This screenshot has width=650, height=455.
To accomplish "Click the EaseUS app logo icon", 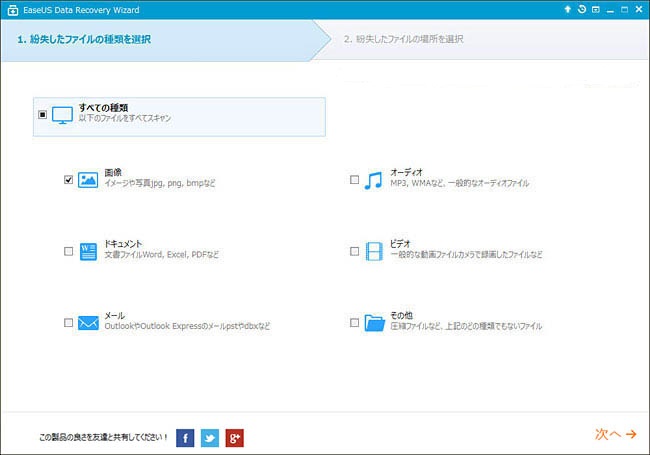I will [13, 10].
